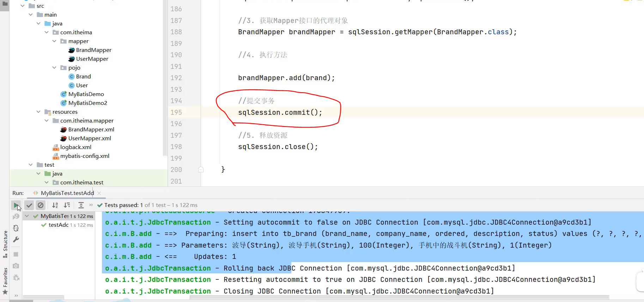
Task: Click the 'Rolling back JDBC Connection' log line
Action: 310,268
